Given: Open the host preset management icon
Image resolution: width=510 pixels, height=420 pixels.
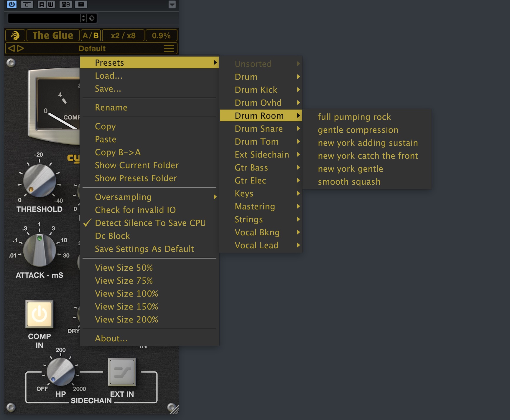Looking at the screenshot, I should pos(81,4).
